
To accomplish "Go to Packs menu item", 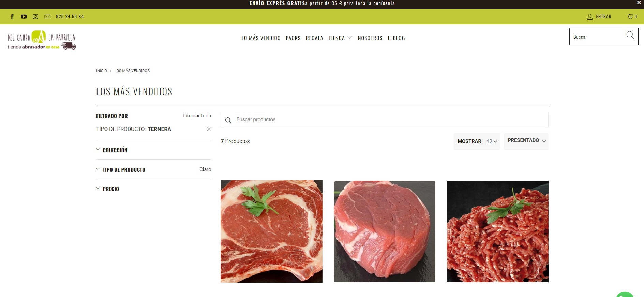I will [293, 38].
